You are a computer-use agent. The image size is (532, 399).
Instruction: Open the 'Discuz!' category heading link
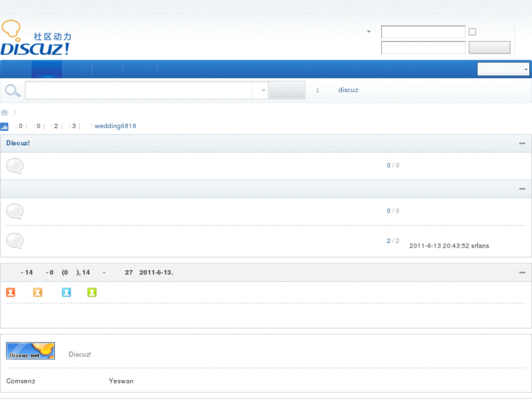coord(18,143)
